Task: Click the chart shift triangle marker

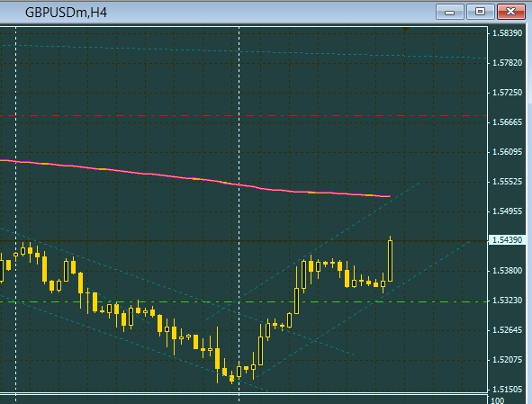Action: (405, 30)
